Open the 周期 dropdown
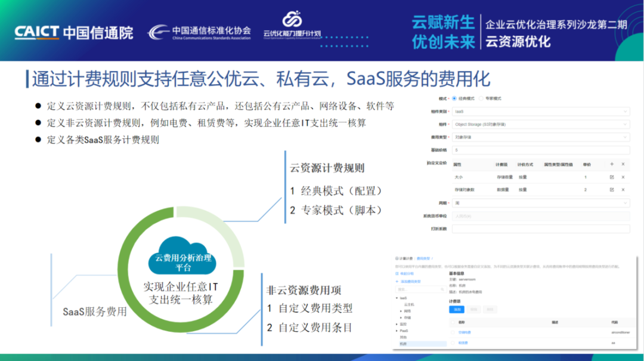The height and width of the screenshot is (361, 644). click(x=541, y=203)
